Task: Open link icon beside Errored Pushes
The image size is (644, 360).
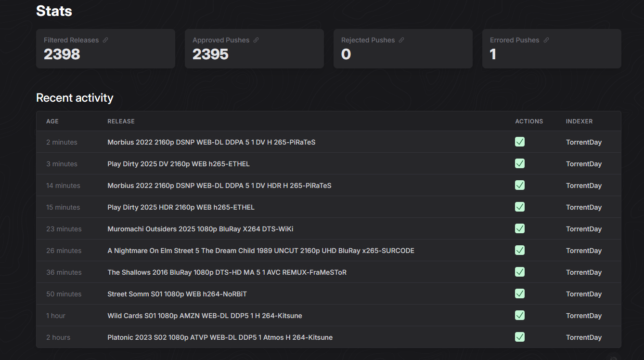Action: click(546, 40)
